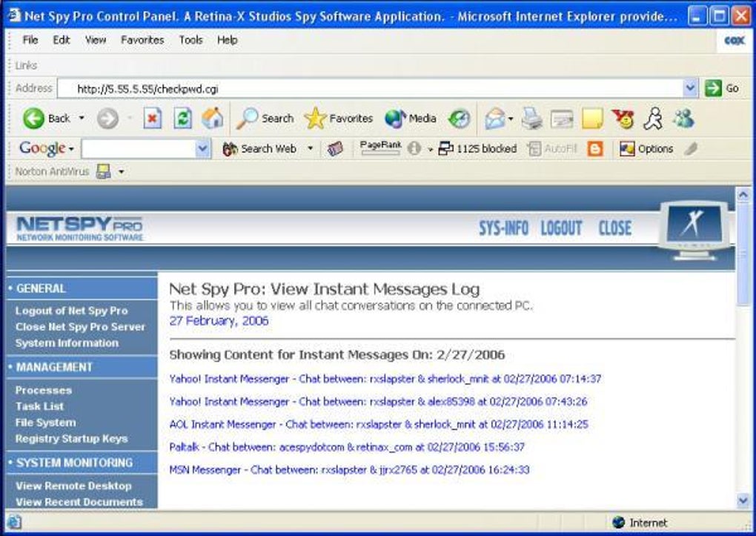Open File System sidebar link
756x536 pixels.
(x=46, y=423)
